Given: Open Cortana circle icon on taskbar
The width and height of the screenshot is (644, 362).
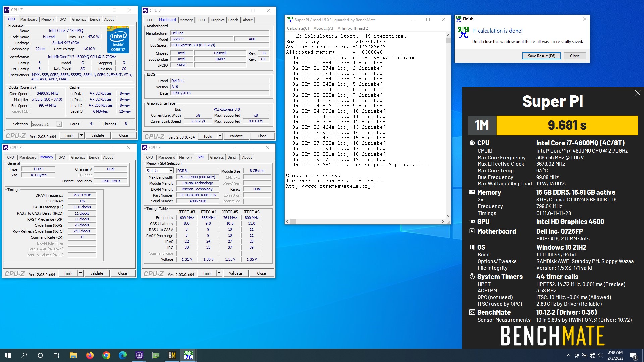Looking at the screenshot, I should tap(40, 355).
